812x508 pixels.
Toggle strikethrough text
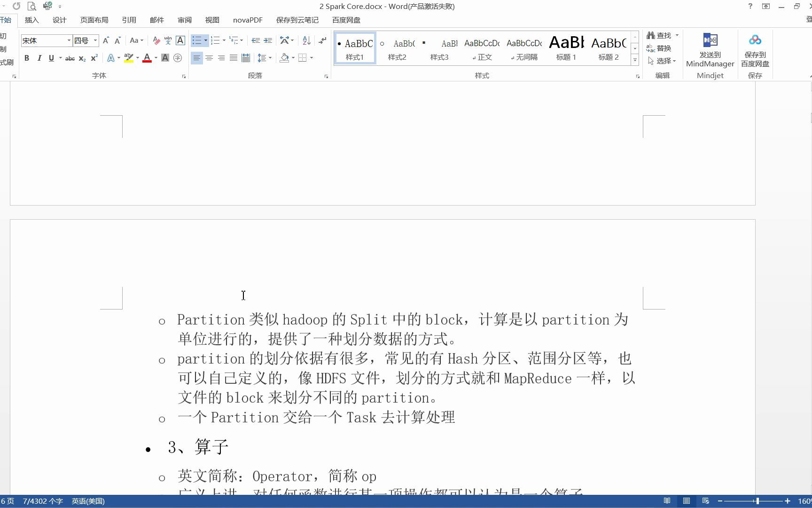(x=70, y=58)
